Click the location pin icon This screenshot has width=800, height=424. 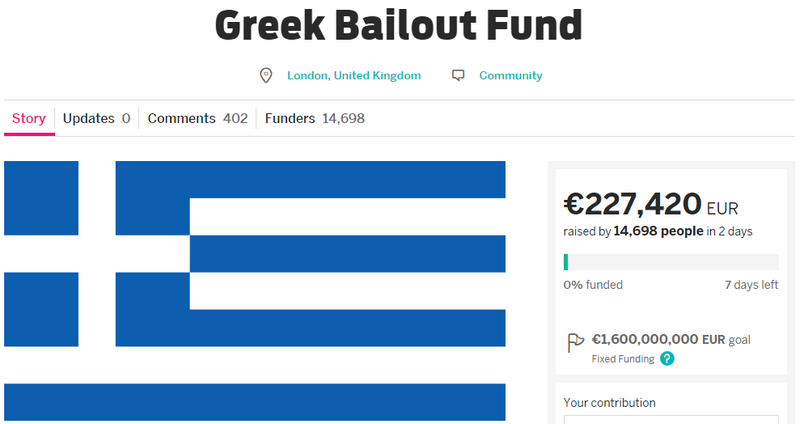click(265, 75)
